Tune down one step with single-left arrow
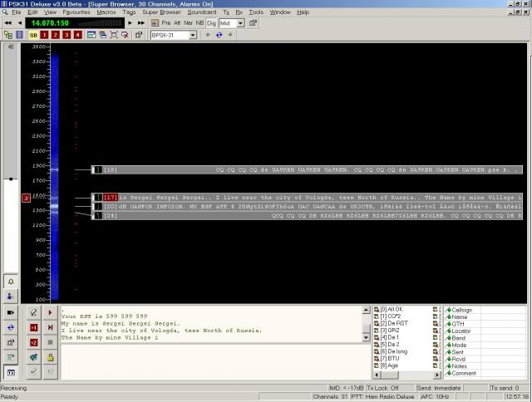 [x=20, y=23]
